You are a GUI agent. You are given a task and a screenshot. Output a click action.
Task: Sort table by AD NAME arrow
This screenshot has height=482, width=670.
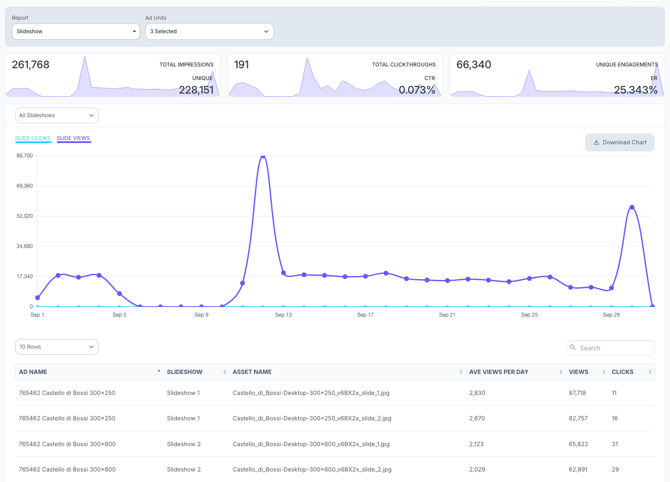tap(158, 372)
